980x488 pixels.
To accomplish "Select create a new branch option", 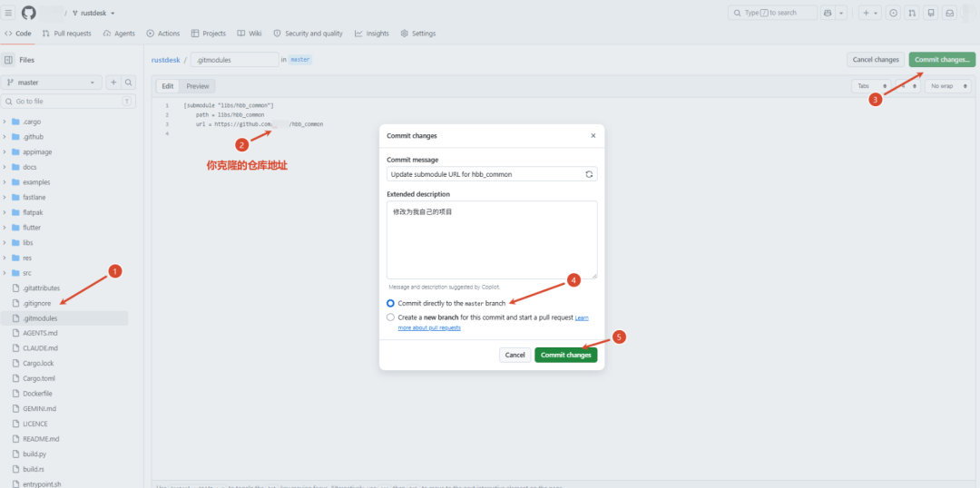I will point(390,317).
